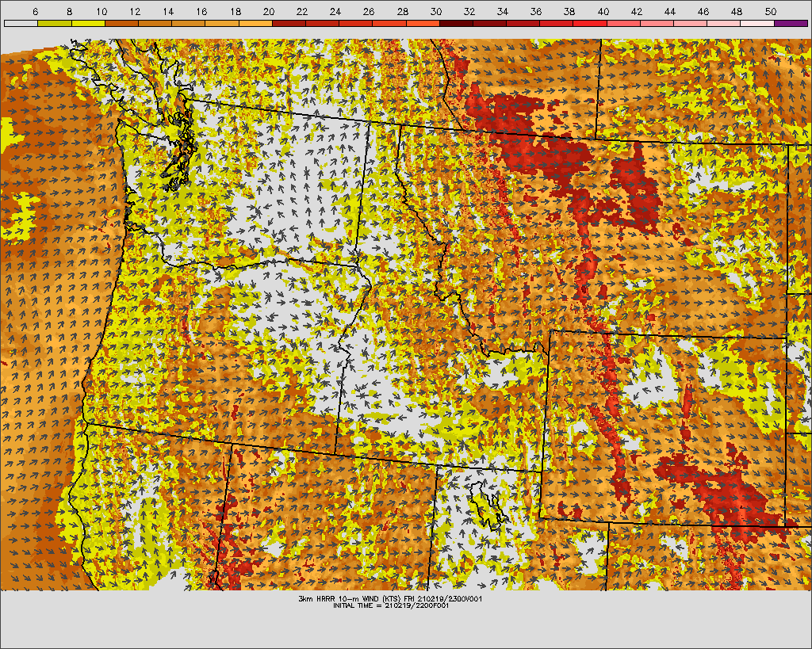Click the swatch between 36 and 38
This screenshot has width=812, height=649.
(x=557, y=23)
